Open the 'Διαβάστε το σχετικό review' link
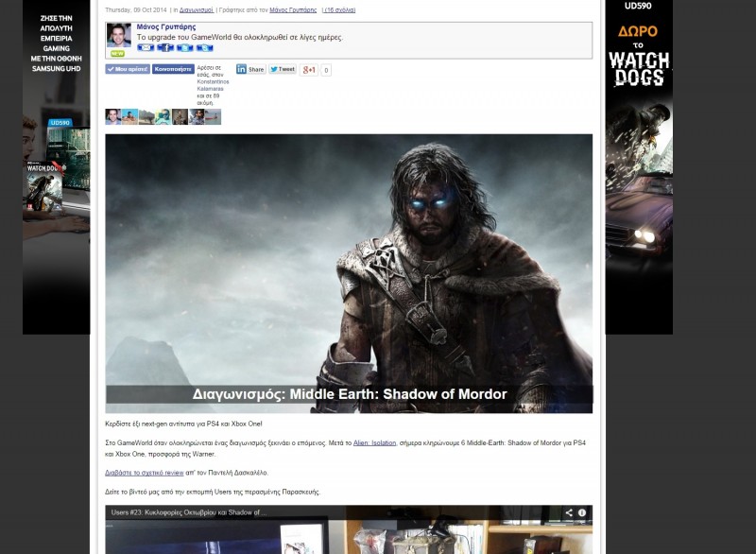This screenshot has width=756, height=554. (144, 472)
